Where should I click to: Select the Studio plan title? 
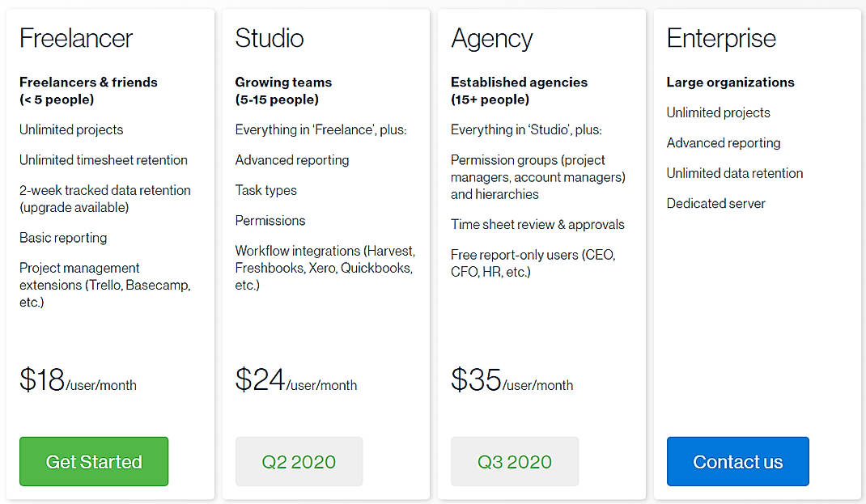(x=269, y=38)
